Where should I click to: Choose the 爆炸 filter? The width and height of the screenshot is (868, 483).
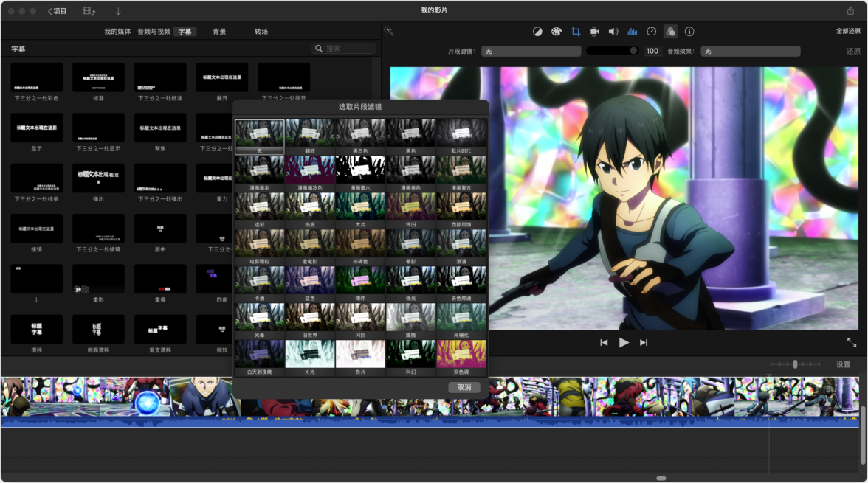[x=360, y=284]
